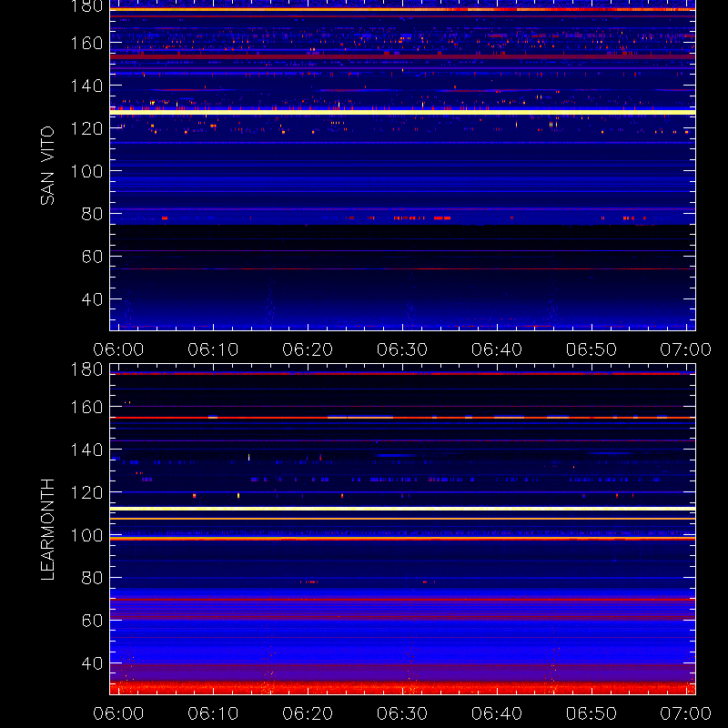Click the 06:10 time label under San Vito plot

tap(213, 349)
